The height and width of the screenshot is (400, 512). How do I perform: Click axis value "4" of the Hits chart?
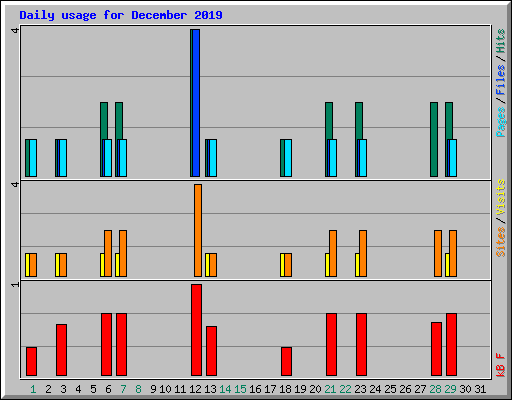point(15,31)
